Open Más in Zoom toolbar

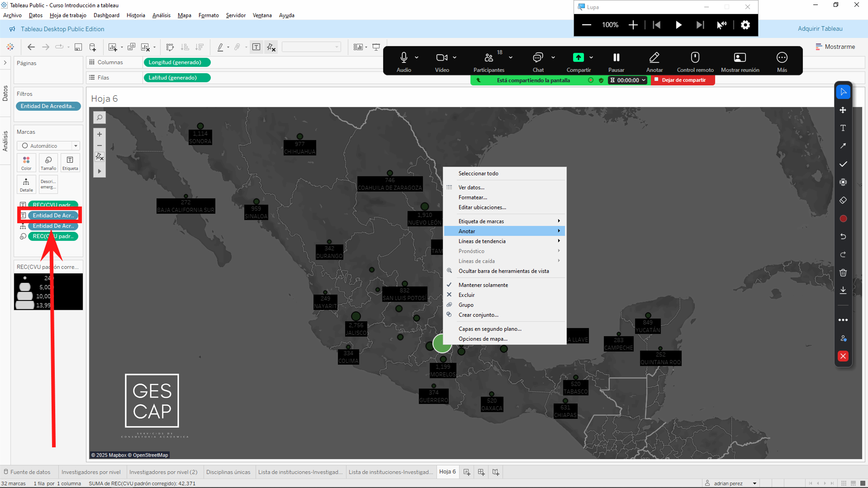[782, 62]
